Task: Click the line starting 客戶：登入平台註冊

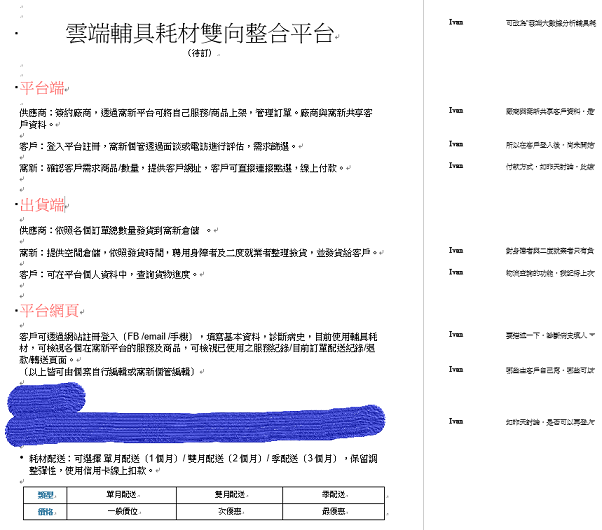Action: 158,146
